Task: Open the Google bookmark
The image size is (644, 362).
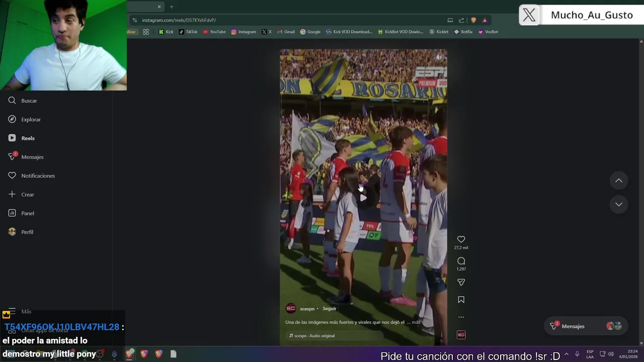Action: tap(310, 32)
